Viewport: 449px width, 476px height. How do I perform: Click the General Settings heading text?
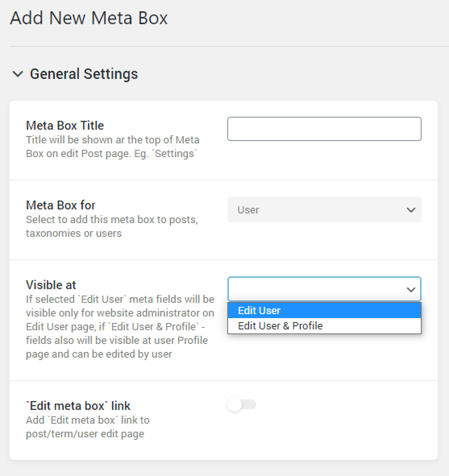point(84,74)
